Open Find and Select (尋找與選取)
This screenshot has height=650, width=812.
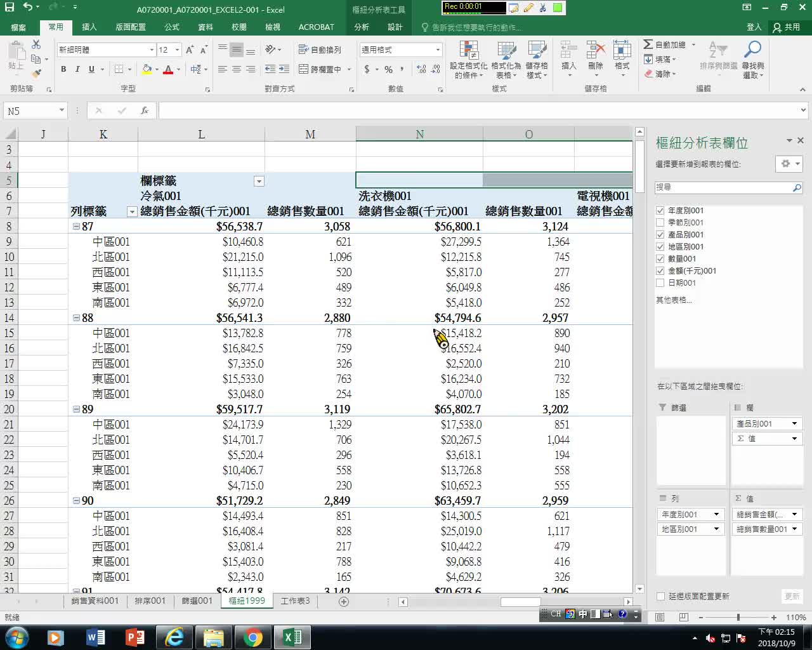click(753, 60)
